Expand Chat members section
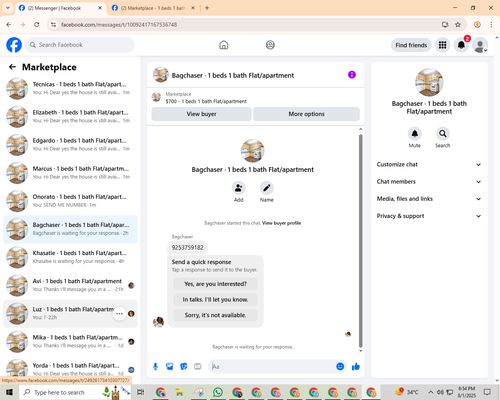This screenshot has height=400, width=500. click(x=429, y=182)
